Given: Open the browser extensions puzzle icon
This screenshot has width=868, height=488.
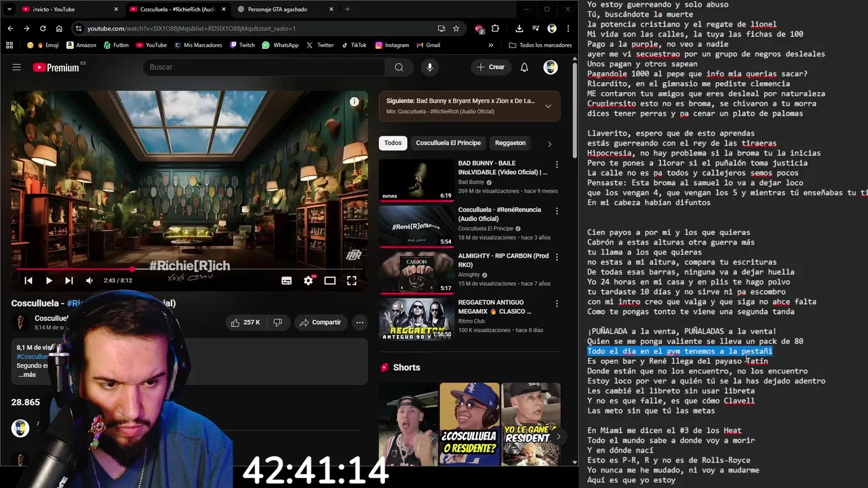Looking at the screenshot, I should [x=495, y=28].
